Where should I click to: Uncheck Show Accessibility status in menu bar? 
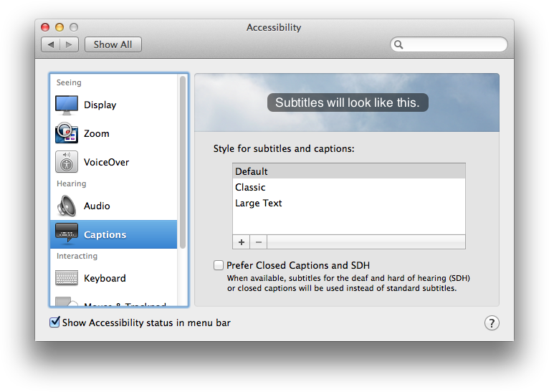[54, 322]
